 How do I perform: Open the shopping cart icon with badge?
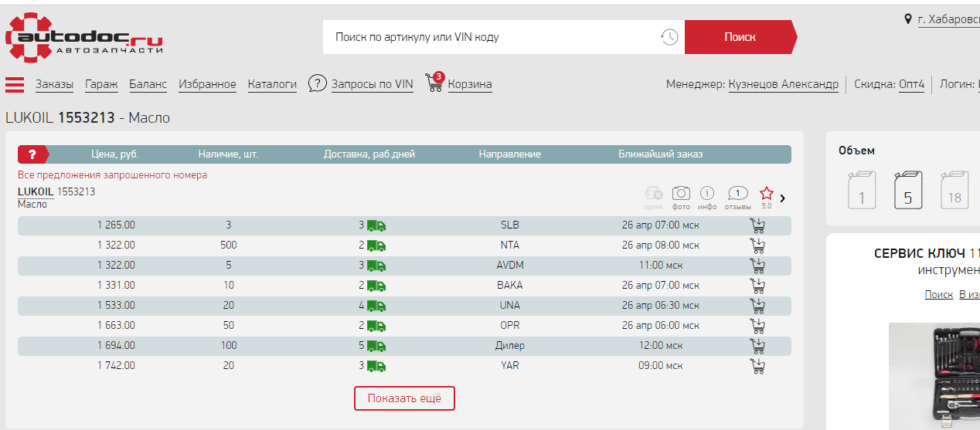coord(434,82)
